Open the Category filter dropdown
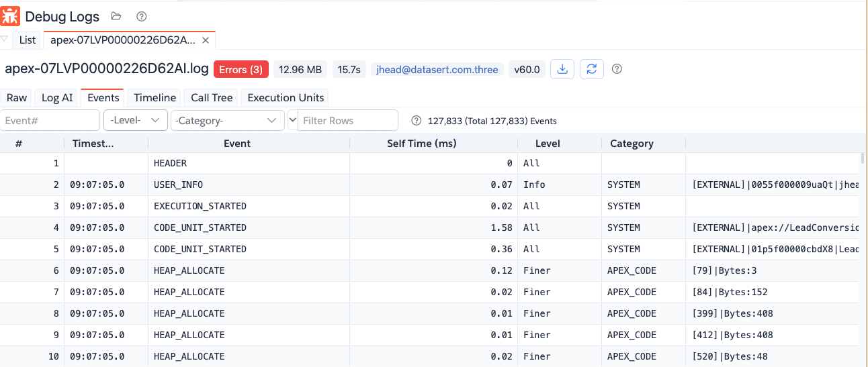This screenshot has width=868, height=367. click(x=228, y=120)
